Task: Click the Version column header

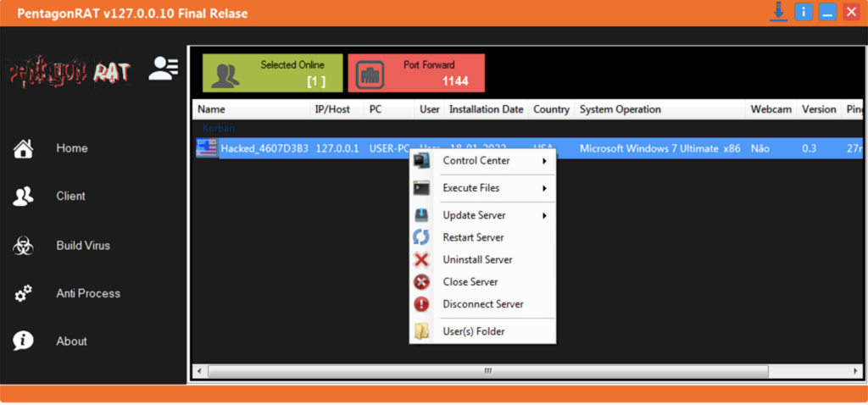Action: tap(820, 109)
